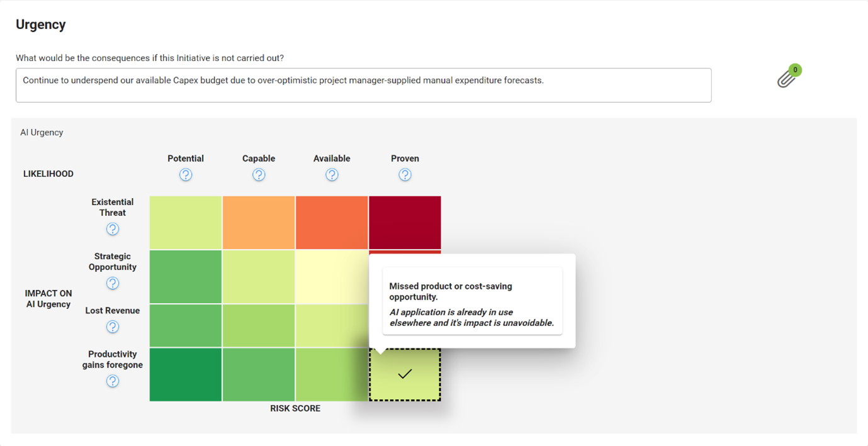Open help icon under Available likelihood
This screenshot has height=446, width=868.
332,175
